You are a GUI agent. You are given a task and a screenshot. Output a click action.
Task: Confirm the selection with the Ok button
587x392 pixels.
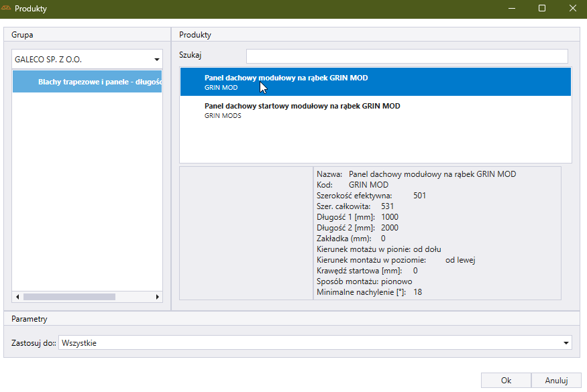(x=505, y=381)
